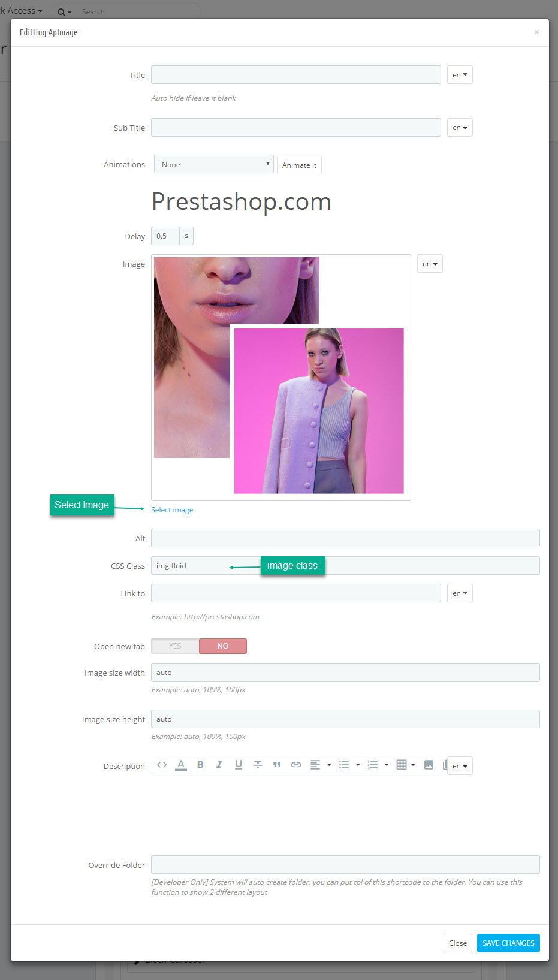Click the Animate it button
The width and height of the screenshot is (558, 980).
[x=299, y=165]
